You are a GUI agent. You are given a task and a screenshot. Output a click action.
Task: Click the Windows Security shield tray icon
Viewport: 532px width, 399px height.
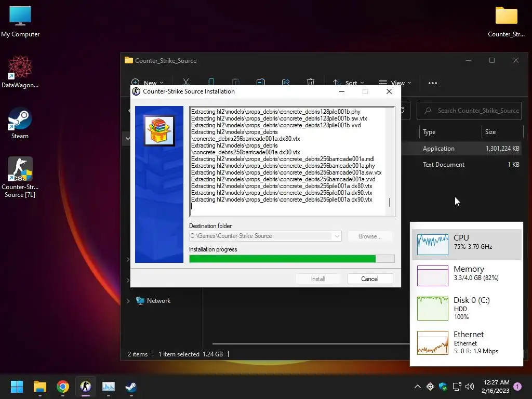click(x=443, y=387)
